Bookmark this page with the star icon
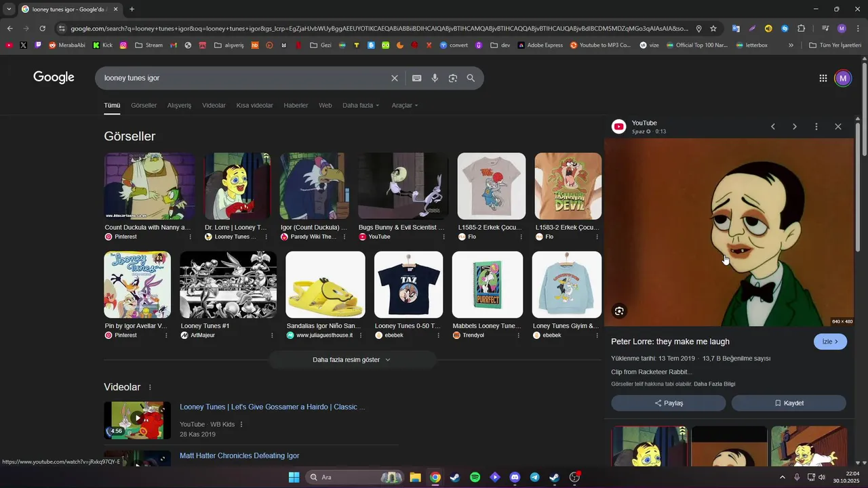868x488 pixels. click(x=713, y=28)
